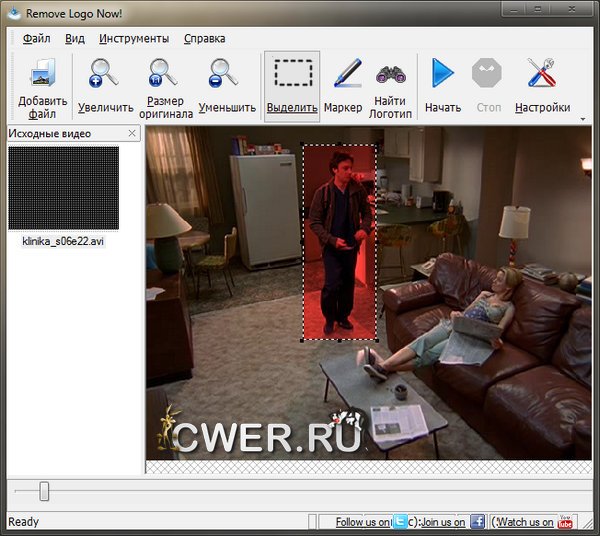Screen dimensions: 600x536
Task: Expand the toolbar overflow arrow
Action: tap(583, 118)
